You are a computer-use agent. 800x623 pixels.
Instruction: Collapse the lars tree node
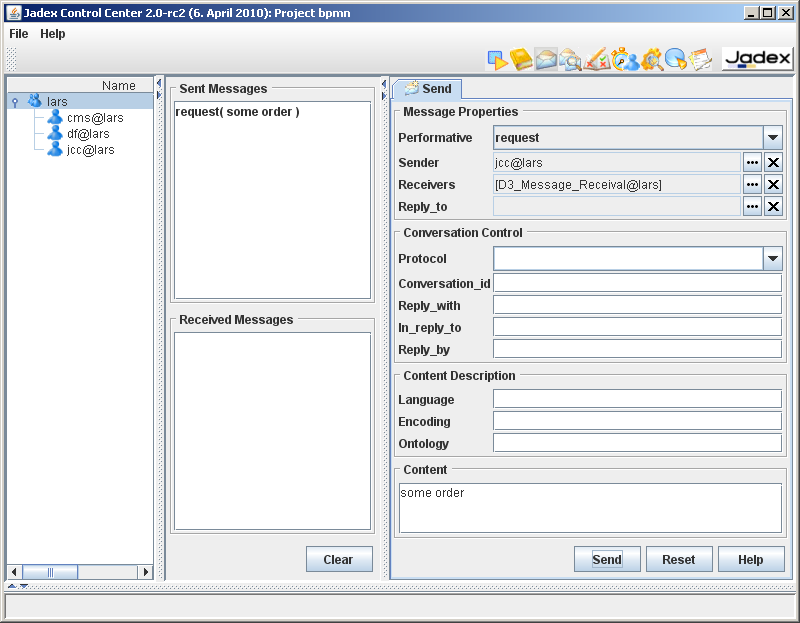tap(15, 102)
